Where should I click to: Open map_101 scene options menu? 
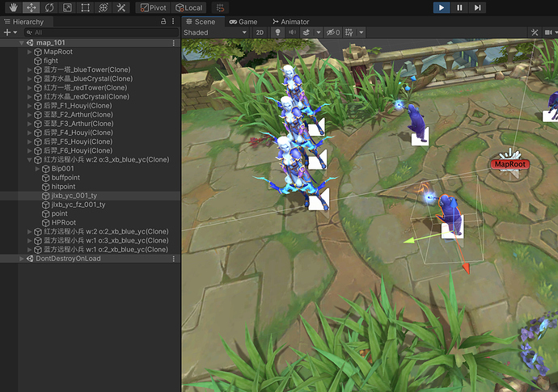174,43
